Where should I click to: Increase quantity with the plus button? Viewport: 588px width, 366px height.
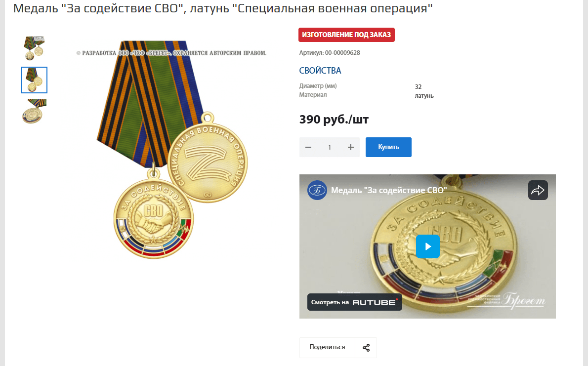pos(351,147)
